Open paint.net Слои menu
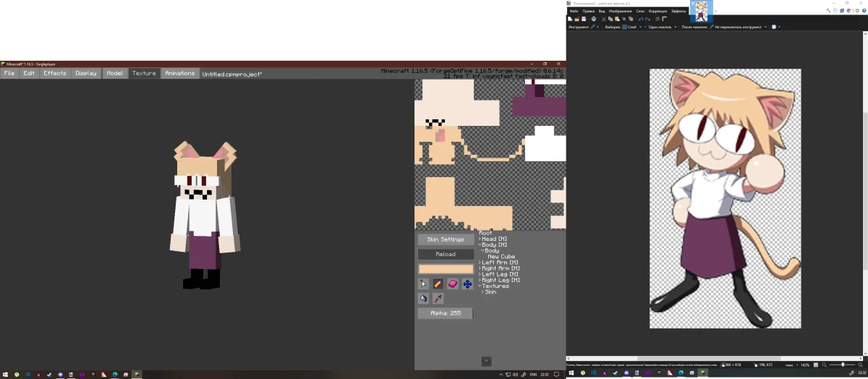The image size is (868, 379). coord(640,11)
